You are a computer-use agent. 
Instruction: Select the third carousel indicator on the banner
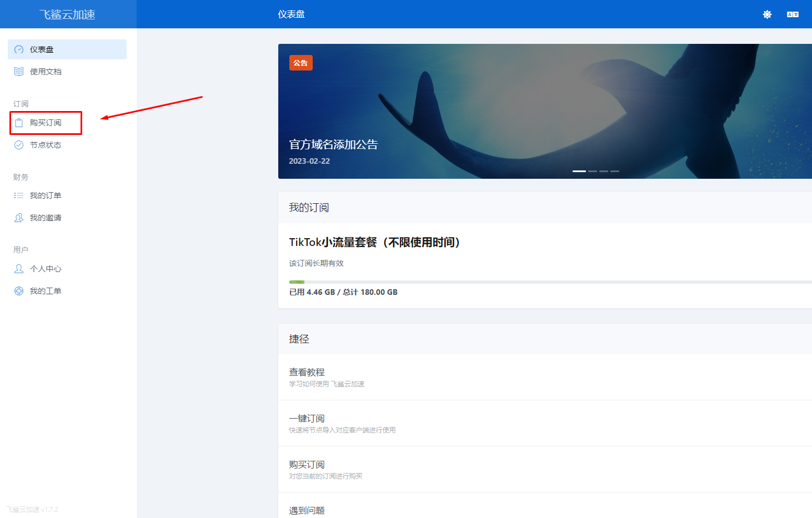pos(604,171)
